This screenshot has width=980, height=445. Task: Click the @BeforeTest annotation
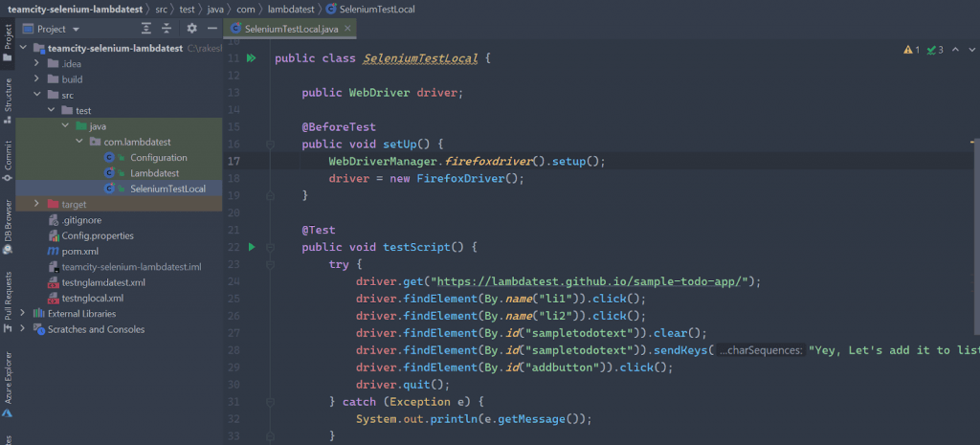coord(339,127)
